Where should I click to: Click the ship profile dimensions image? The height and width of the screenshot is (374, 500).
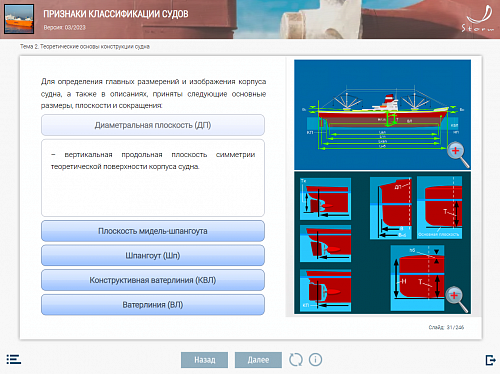click(382, 115)
